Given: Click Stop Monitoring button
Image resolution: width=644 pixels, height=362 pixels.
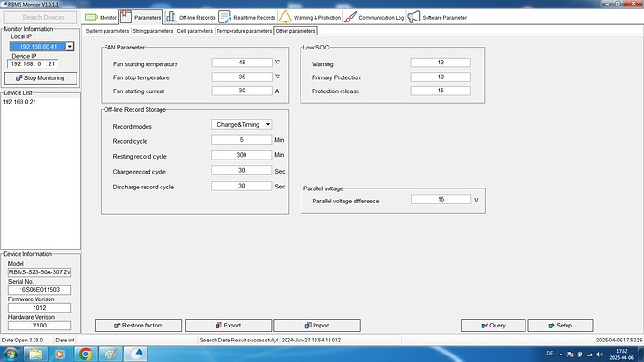Looking at the screenshot, I should [40, 78].
